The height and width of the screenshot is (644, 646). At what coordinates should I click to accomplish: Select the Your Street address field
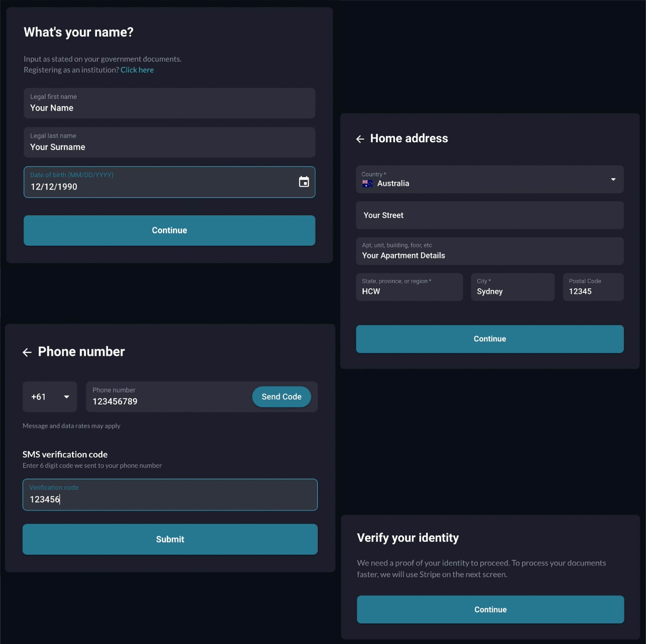490,215
